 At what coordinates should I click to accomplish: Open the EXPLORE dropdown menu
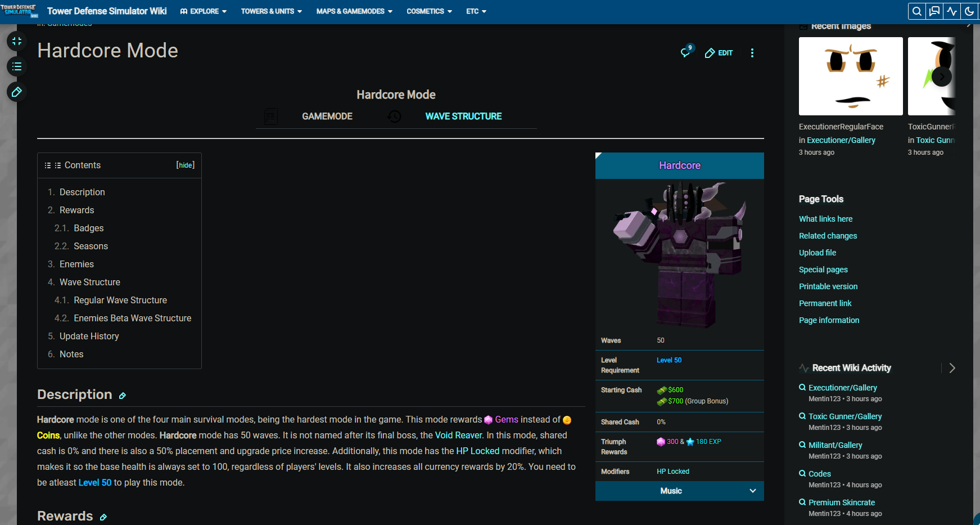pos(204,11)
